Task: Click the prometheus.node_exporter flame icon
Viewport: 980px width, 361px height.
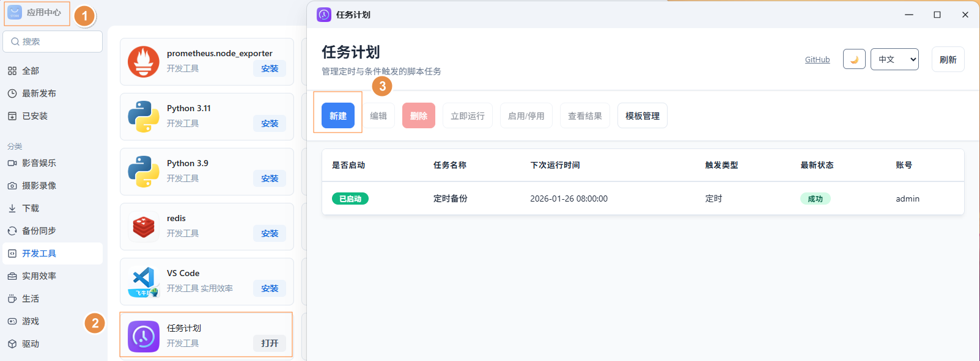Action: tap(144, 62)
